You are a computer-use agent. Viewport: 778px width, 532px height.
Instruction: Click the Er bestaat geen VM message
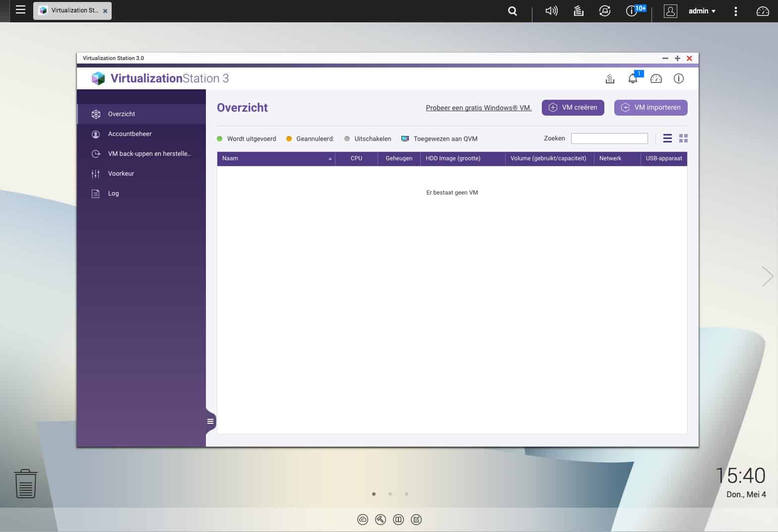click(x=452, y=193)
